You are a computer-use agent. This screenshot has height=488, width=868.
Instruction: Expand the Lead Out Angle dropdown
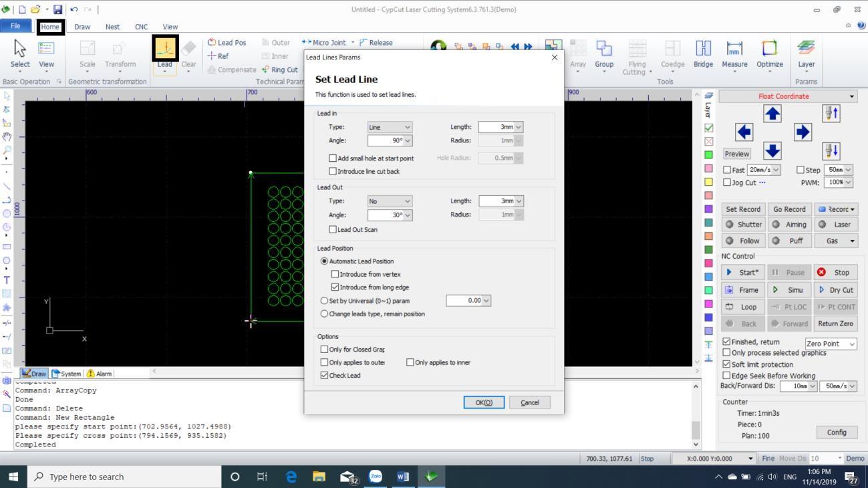[407, 215]
